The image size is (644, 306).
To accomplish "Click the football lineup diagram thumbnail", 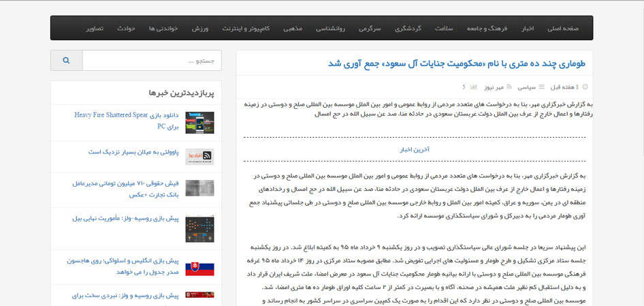I will point(199,229).
